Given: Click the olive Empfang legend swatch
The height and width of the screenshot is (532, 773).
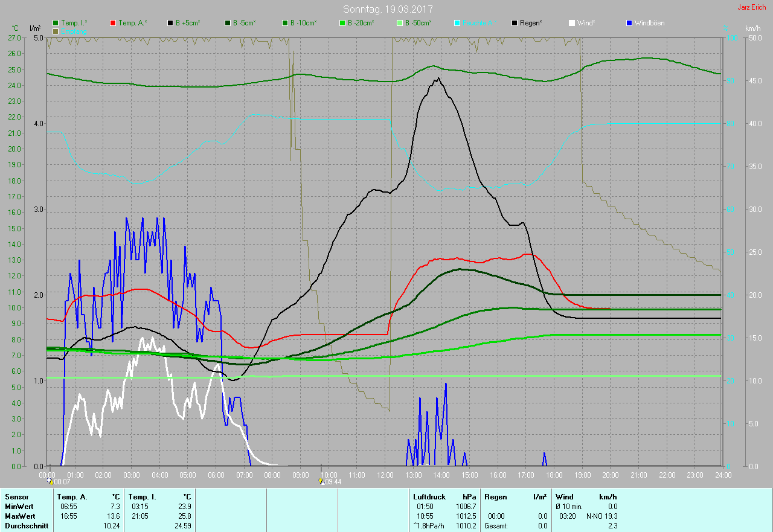Looking at the screenshot, I should pos(56,31).
